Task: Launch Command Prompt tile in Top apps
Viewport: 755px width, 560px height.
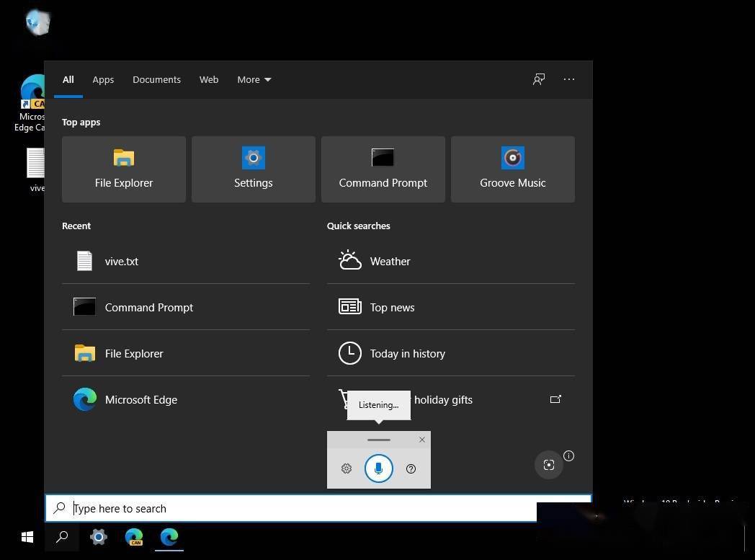Action: coord(383,169)
